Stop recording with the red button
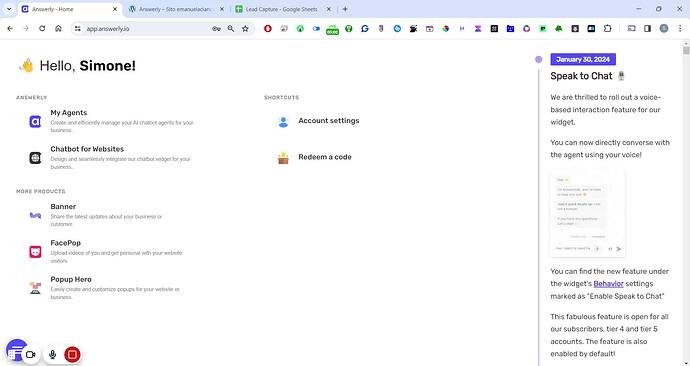The image size is (690, 366). pos(72,354)
